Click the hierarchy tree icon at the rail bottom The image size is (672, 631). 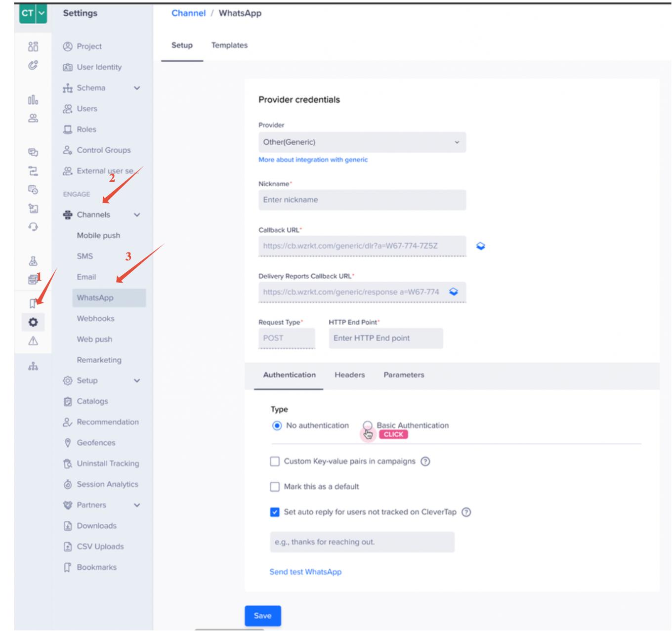(33, 366)
